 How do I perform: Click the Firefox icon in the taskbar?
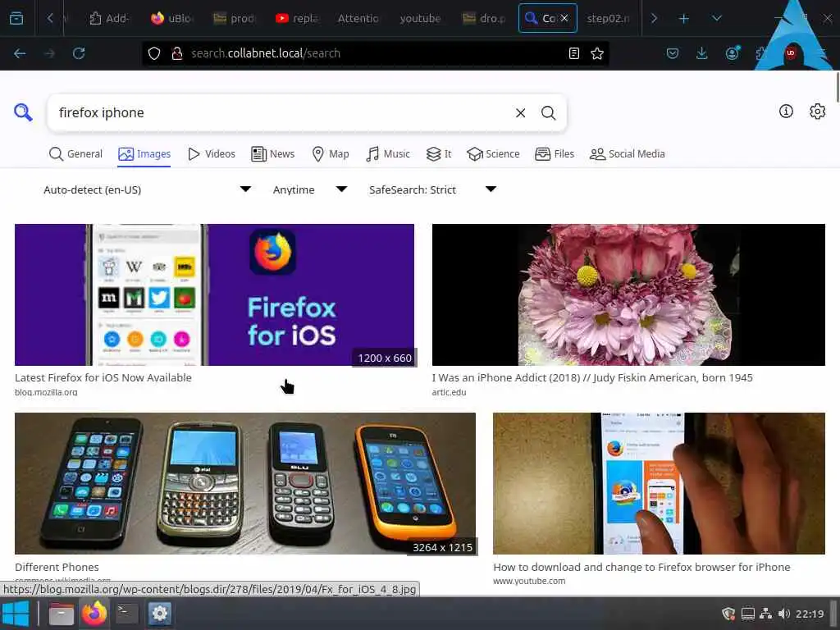pos(94,614)
